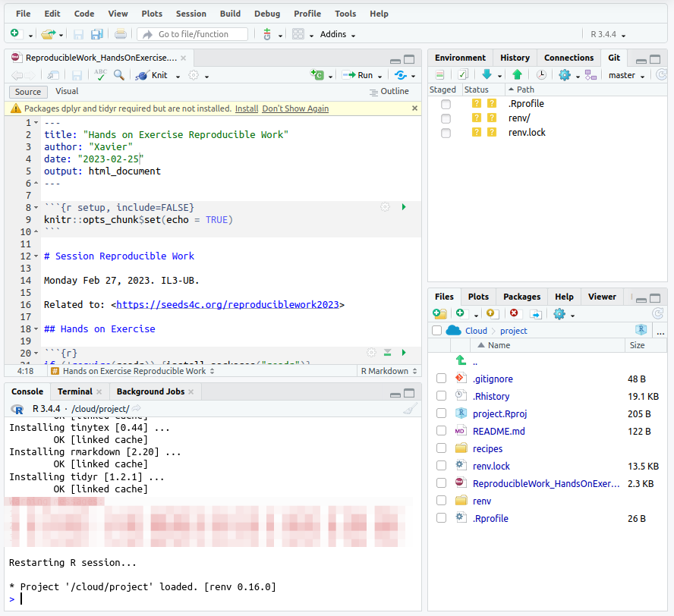Stage the renv.lock file checkbox

click(x=446, y=134)
